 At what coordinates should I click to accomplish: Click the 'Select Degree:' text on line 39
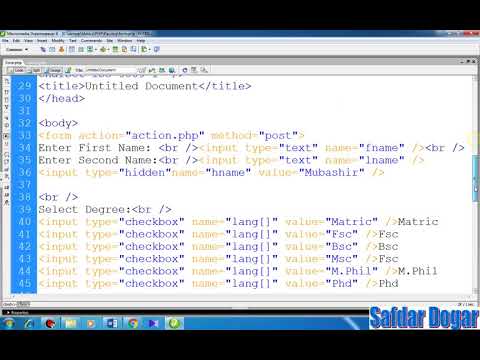click(x=85, y=210)
